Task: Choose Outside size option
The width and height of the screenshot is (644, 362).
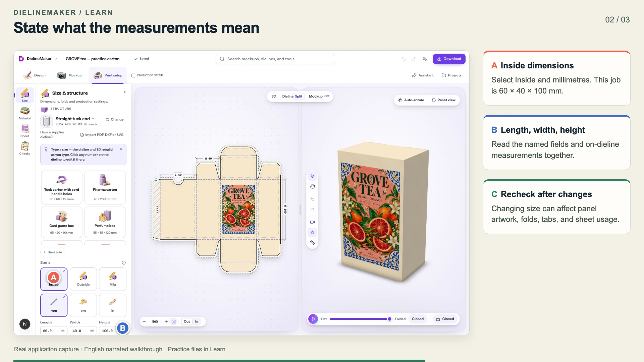Action: point(83,279)
